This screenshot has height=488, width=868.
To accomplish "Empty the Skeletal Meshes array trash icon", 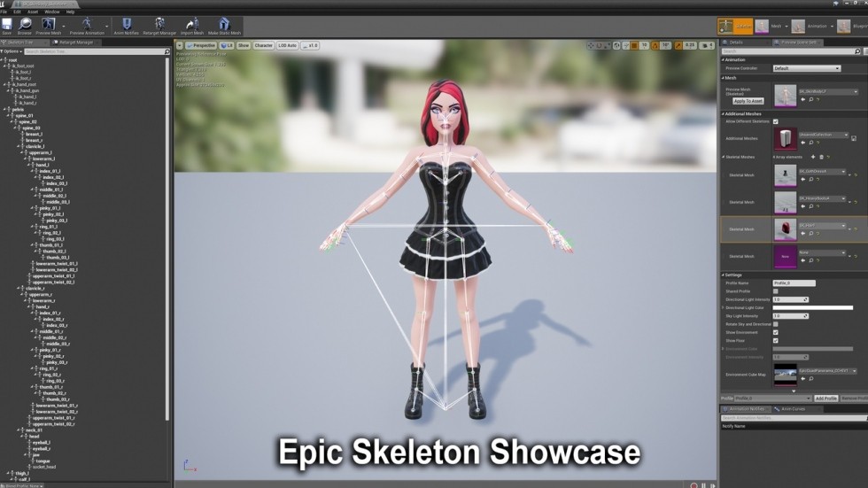I will tap(821, 157).
